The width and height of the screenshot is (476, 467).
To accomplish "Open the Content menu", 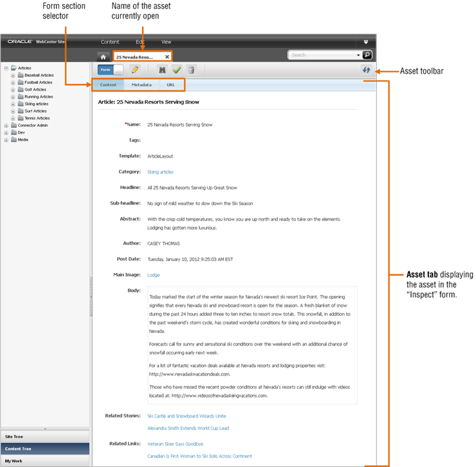I will tap(110, 42).
